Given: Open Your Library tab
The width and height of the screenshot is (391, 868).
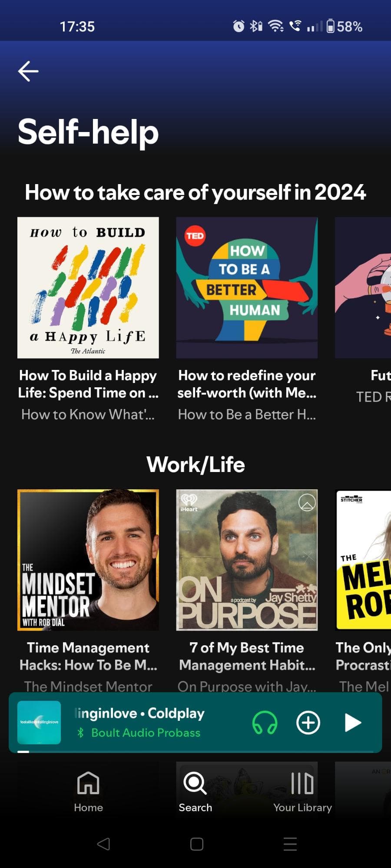Looking at the screenshot, I should click(302, 792).
